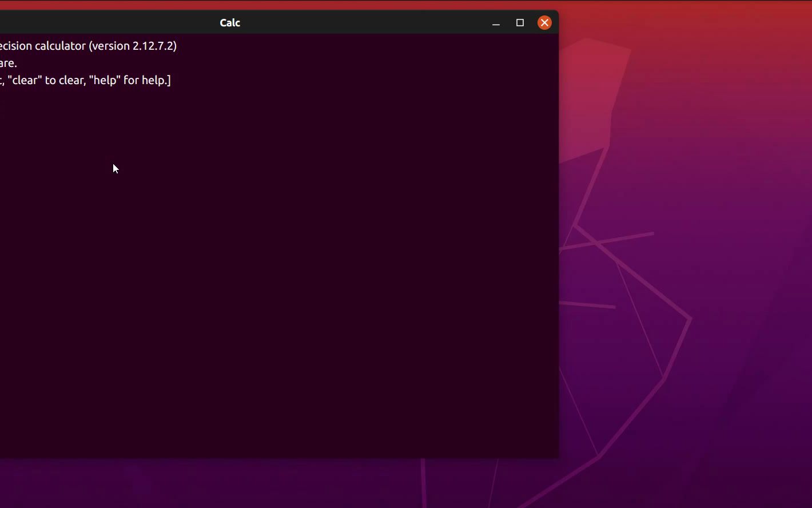Minimize the Calc window
The width and height of the screenshot is (812, 508).
496,23
